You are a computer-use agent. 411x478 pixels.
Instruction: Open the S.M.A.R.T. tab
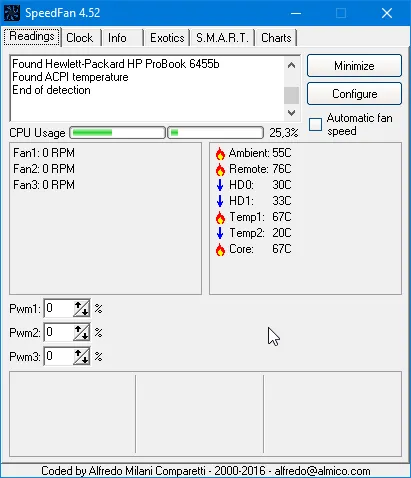222,38
